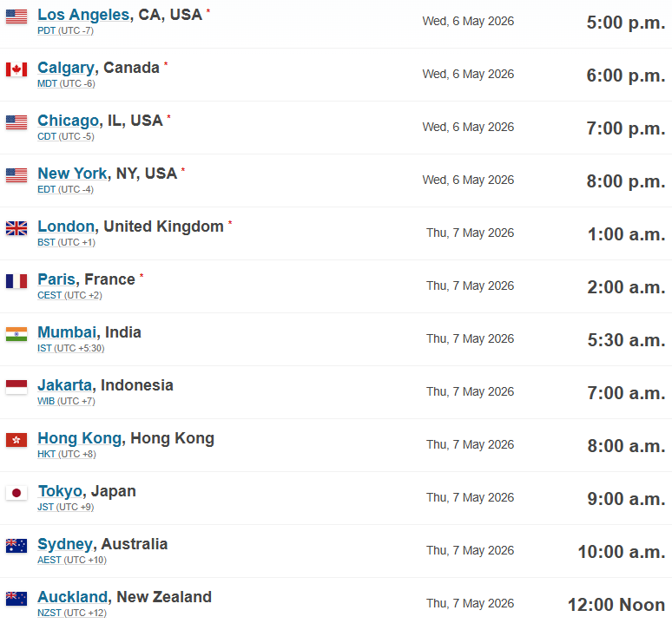This screenshot has width=672, height=630.
Task: Open the Chicago city link
Action: [x=69, y=121]
